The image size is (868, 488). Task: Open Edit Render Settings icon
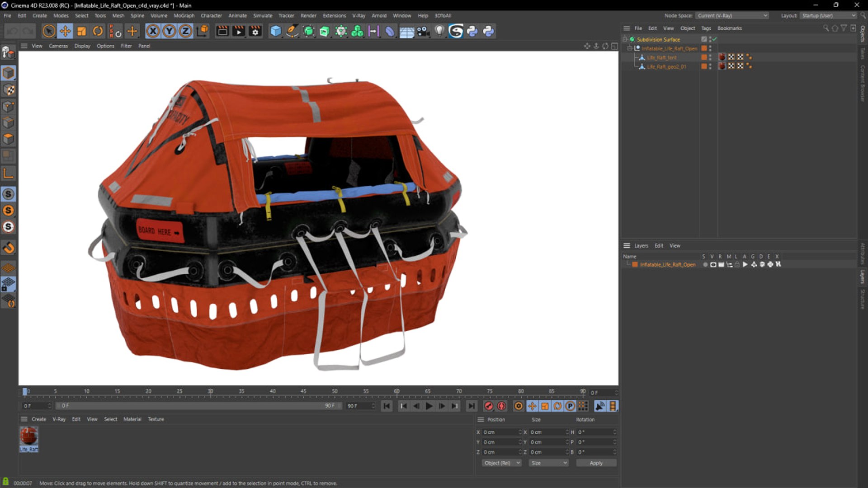tap(255, 31)
